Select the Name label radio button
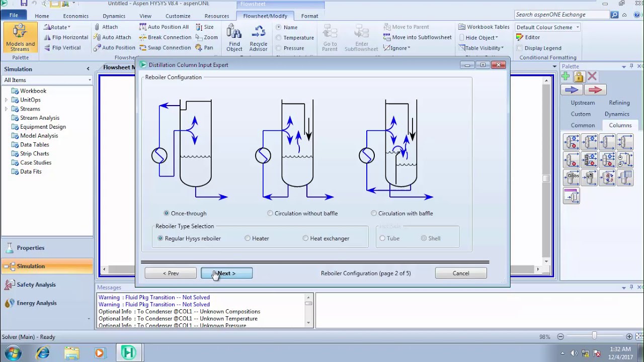Image resolution: width=644 pixels, height=362 pixels. [x=279, y=27]
